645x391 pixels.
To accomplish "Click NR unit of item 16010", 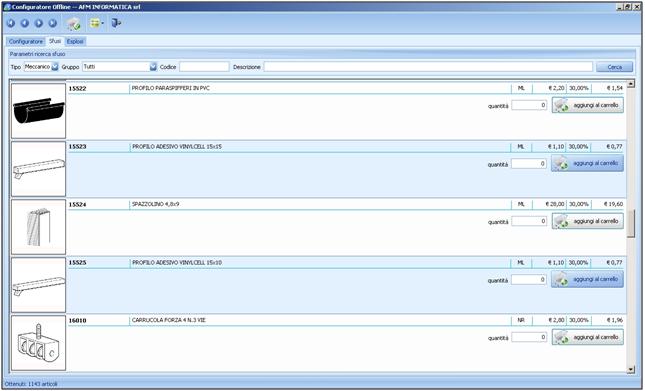I will tap(521, 320).
